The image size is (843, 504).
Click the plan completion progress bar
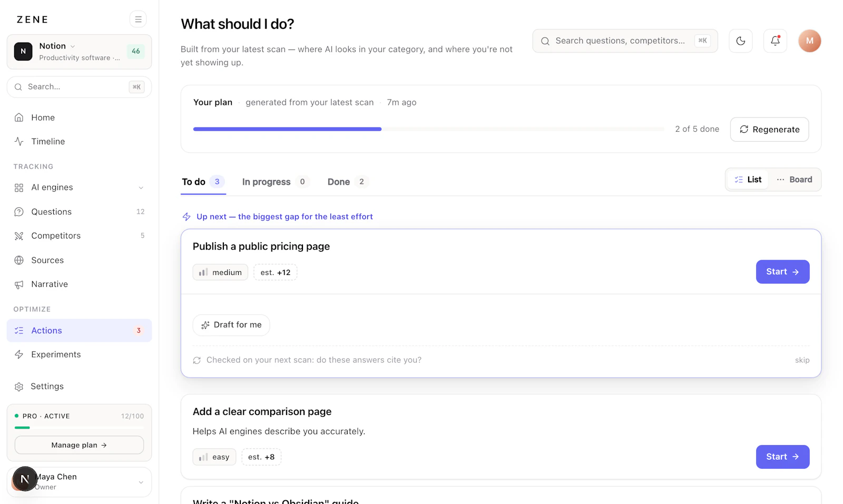click(428, 129)
